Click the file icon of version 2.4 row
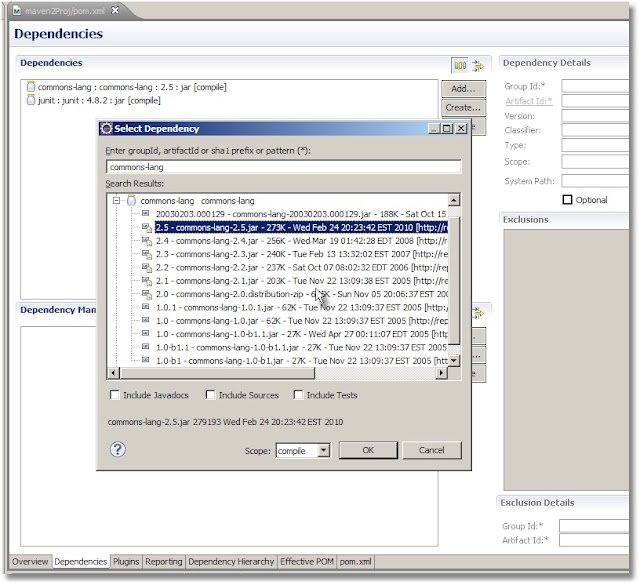 (x=147, y=241)
